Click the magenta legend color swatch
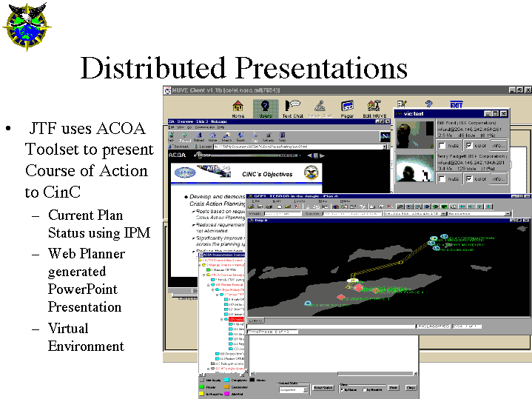The height and width of the screenshot is (399, 532). pos(226,394)
